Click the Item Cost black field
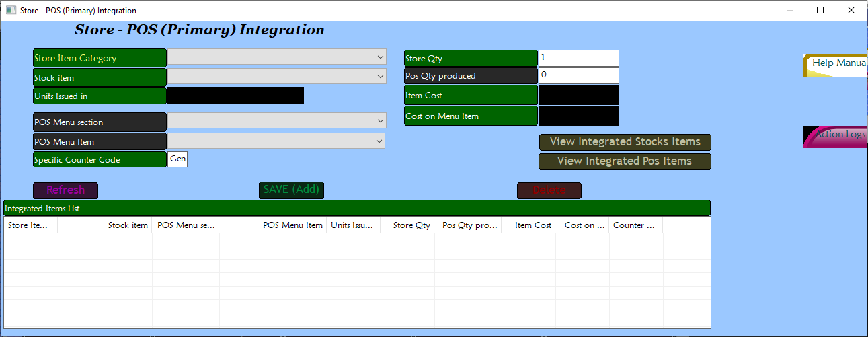This screenshot has width=868, height=337. (578, 95)
